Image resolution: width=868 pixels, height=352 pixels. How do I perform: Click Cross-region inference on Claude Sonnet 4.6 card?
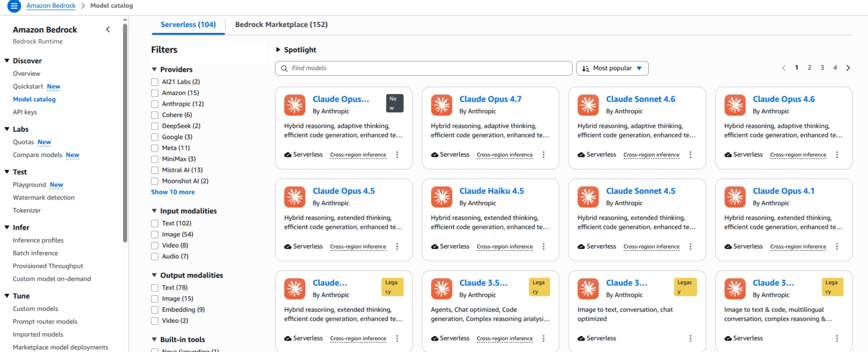651,155
